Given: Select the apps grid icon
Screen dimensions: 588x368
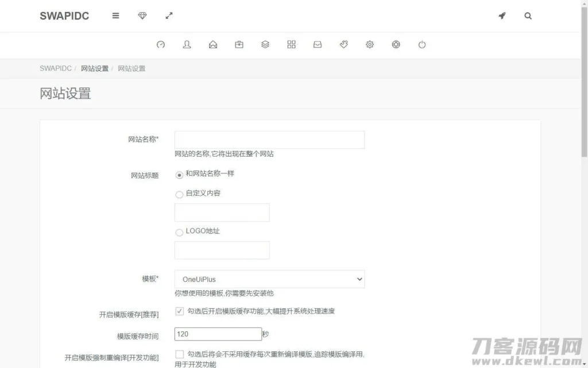Looking at the screenshot, I should pyautogui.click(x=291, y=44).
